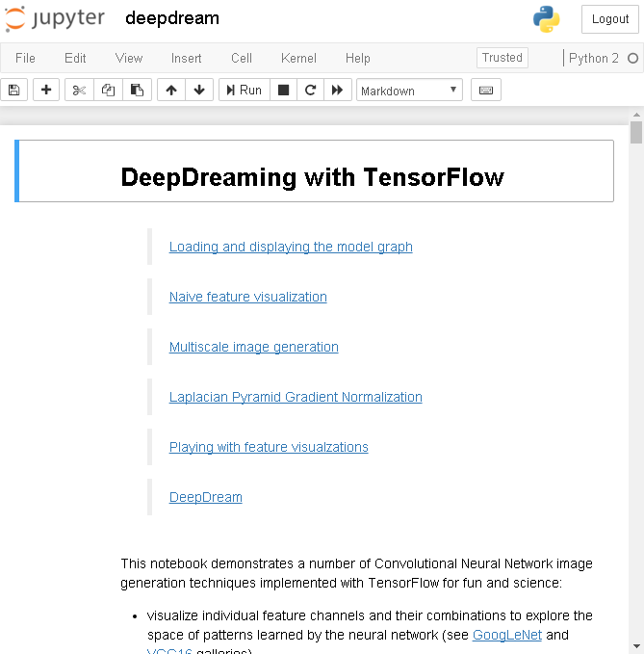Screen dimensions: 644x654
Task: Click the scrollbar down arrow
Action: pyautogui.click(x=636, y=646)
